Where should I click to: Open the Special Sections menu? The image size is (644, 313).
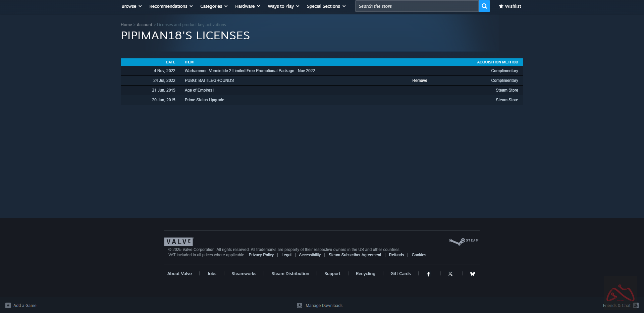point(326,6)
